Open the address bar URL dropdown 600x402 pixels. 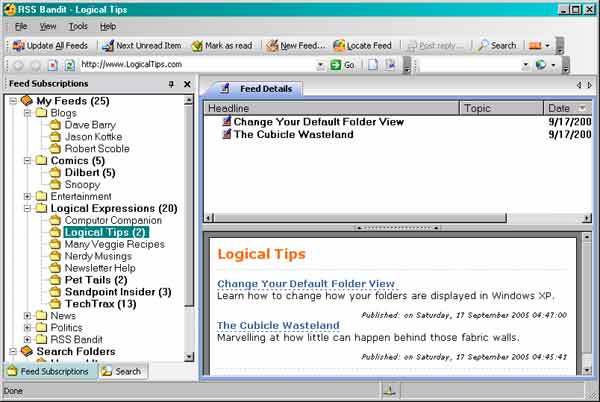[321, 65]
